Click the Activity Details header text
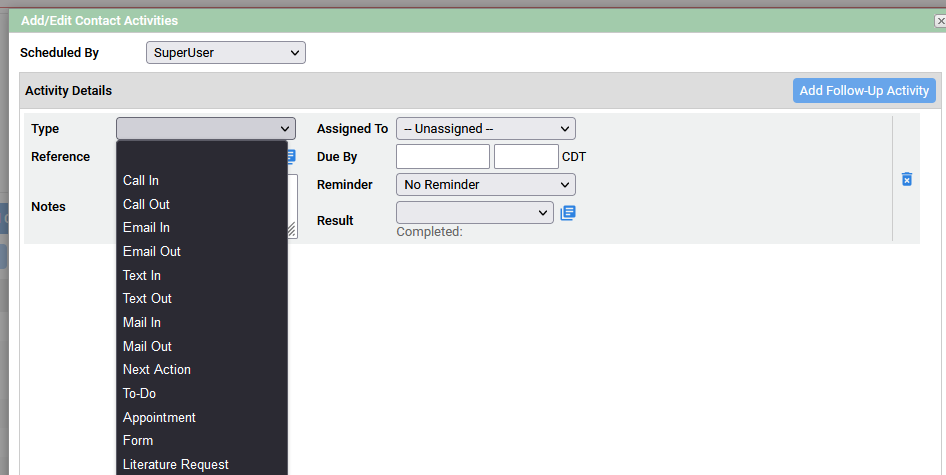The width and height of the screenshot is (946, 475). tap(68, 91)
